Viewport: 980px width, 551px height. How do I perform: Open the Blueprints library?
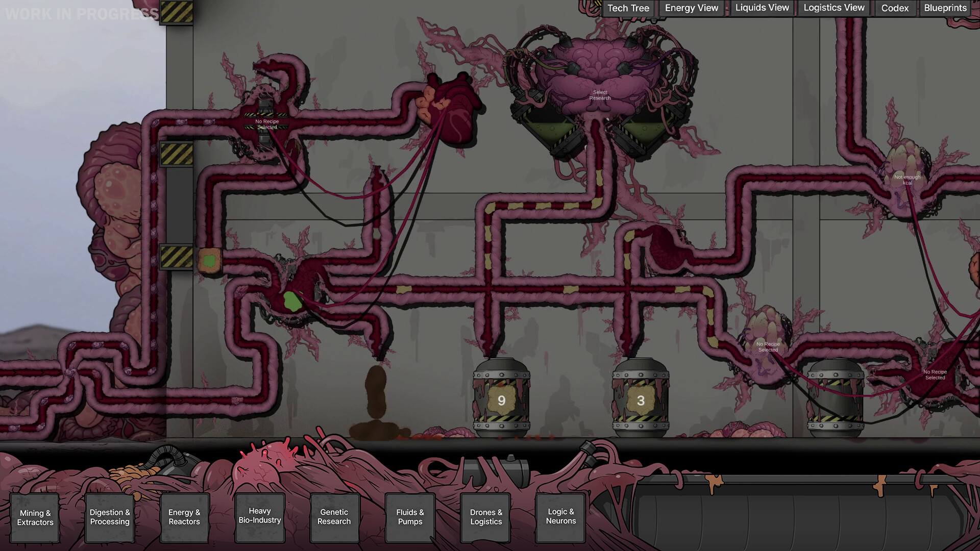point(945,8)
